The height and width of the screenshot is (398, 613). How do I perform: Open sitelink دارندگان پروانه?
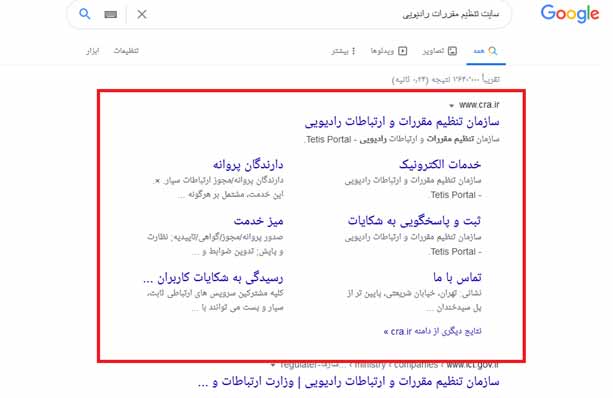pyautogui.click(x=248, y=165)
